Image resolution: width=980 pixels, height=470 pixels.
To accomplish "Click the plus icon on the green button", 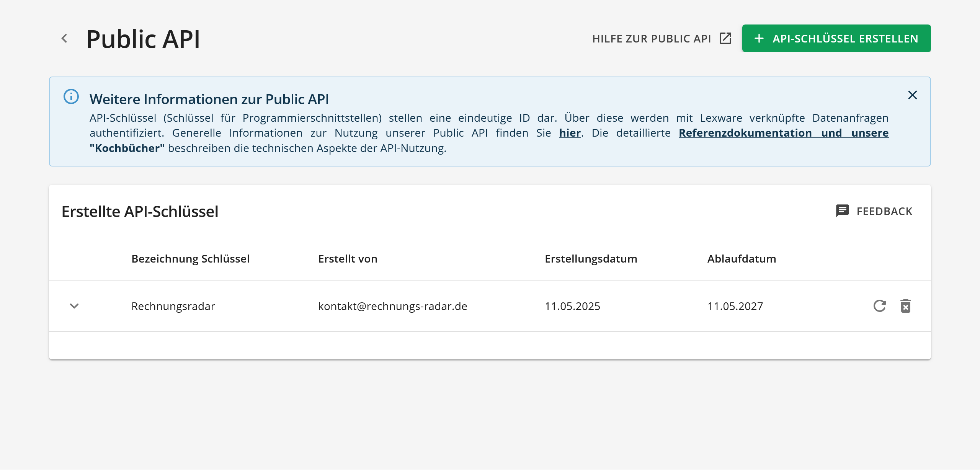I will [x=759, y=38].
